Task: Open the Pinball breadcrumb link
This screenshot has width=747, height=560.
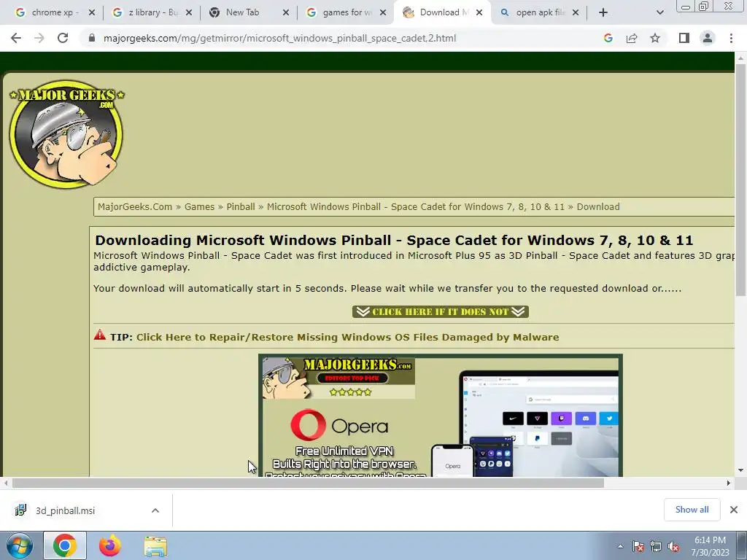Action: tap(241, 206)
